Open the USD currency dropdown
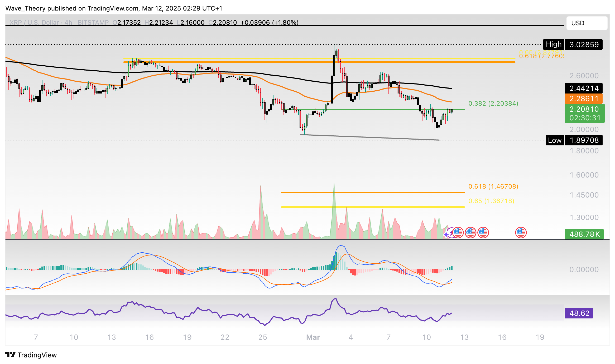Image resolution: width=615 pixels, height=364 pixels. click(x=587, y=23)
